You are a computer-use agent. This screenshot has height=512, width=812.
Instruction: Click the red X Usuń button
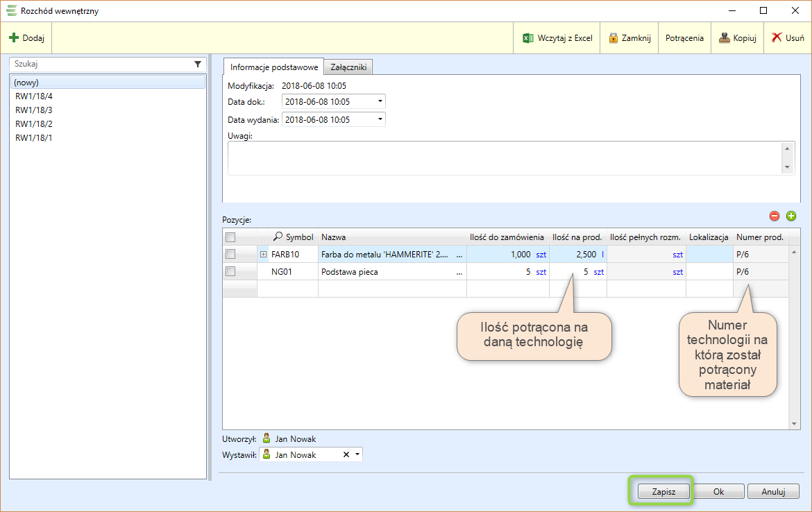(788, 38)
